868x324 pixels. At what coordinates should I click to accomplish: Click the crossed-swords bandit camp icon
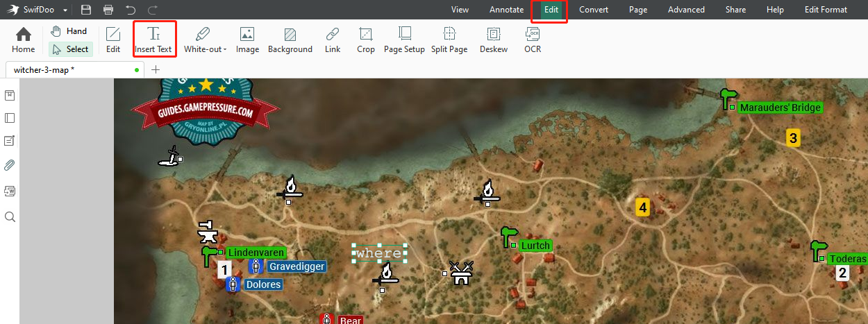pyautogui.click(x=460, y=273)
